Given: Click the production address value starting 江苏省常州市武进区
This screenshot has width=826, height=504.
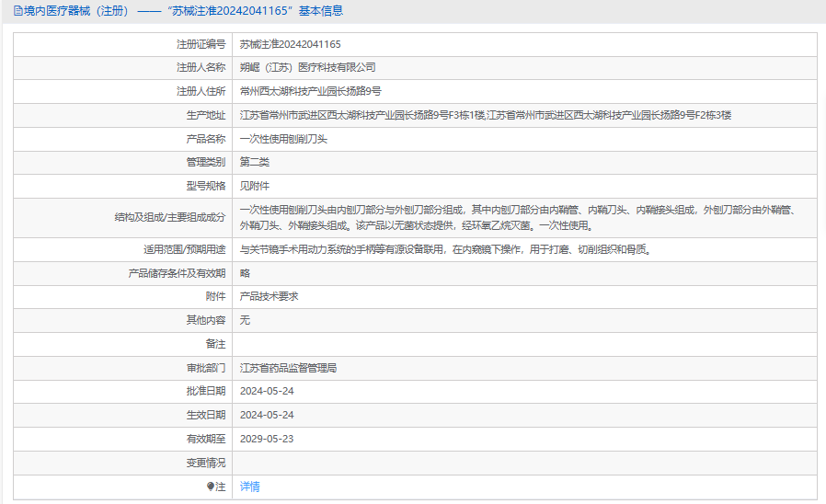Looking at the screenshot, I should pos(485,116).
